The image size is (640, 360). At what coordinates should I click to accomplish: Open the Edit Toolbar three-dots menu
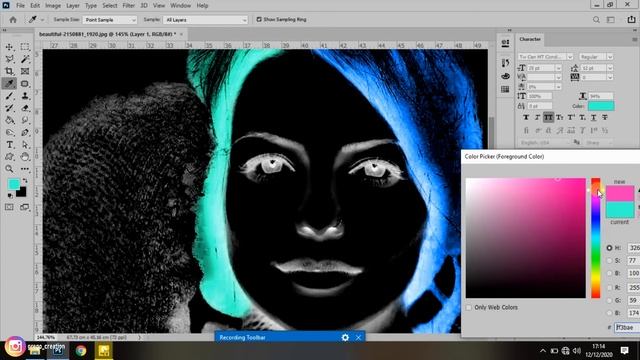25,169
